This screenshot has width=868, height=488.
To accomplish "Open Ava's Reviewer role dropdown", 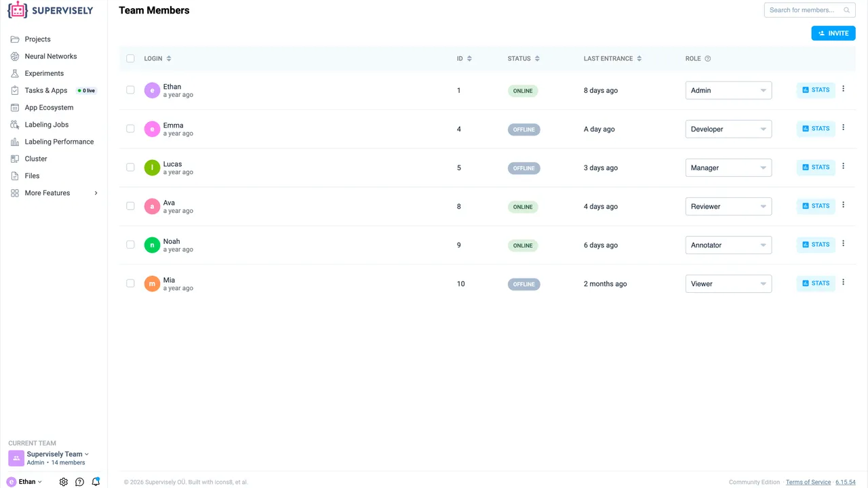I will (728, 206).
